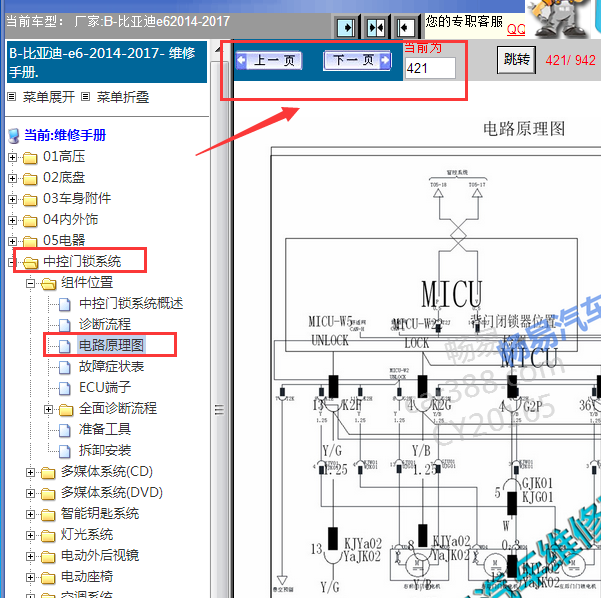The image size is (601, 598).
Task: Go to previous page with 上一页
Action: (269, 61)
